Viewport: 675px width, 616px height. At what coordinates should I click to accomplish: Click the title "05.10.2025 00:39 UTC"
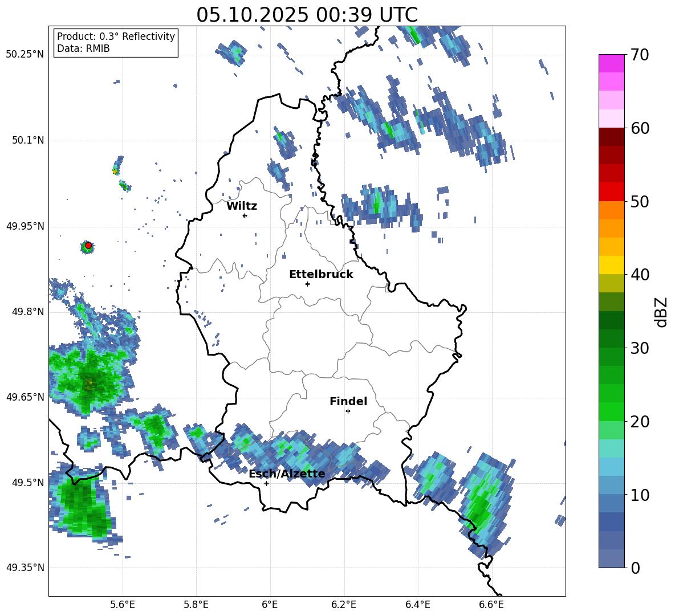[307, 15]
